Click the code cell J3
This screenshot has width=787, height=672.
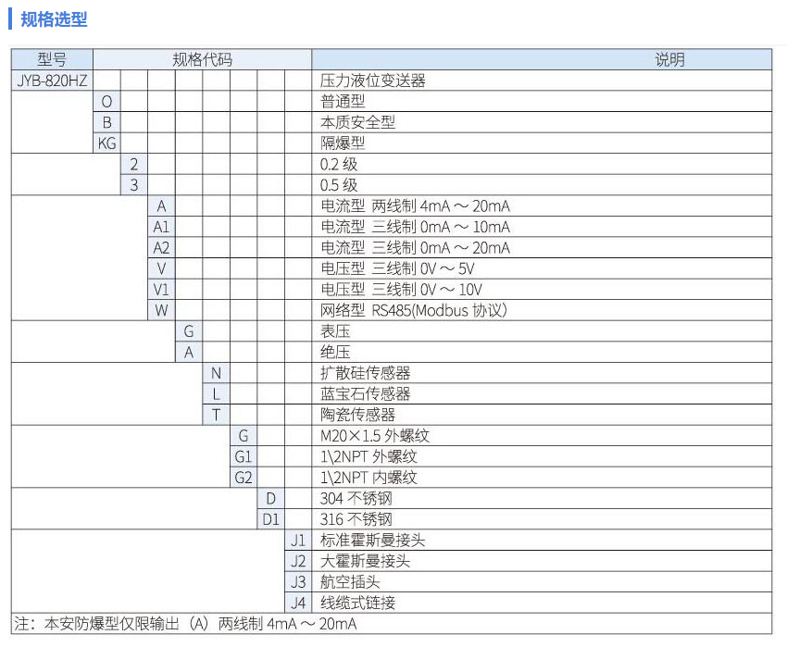coord(298,582)
